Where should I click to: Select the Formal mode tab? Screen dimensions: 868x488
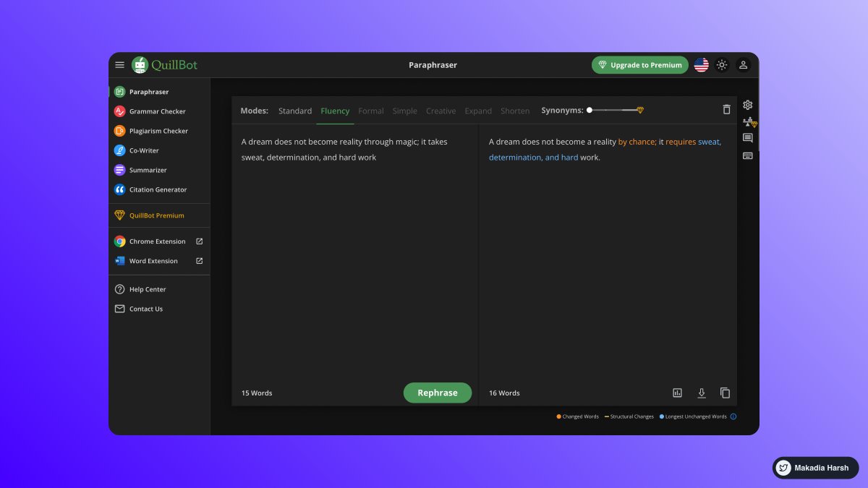coord(370,111)
